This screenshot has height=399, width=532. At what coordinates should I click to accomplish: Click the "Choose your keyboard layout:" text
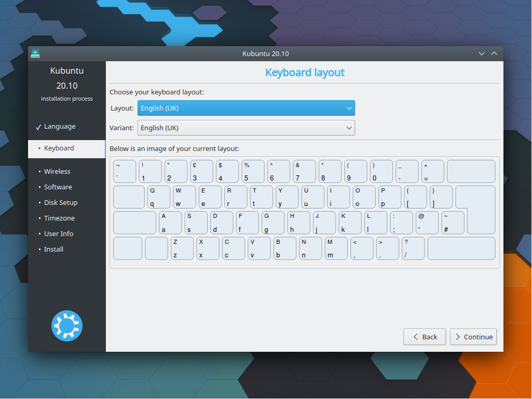coord(156,92)
